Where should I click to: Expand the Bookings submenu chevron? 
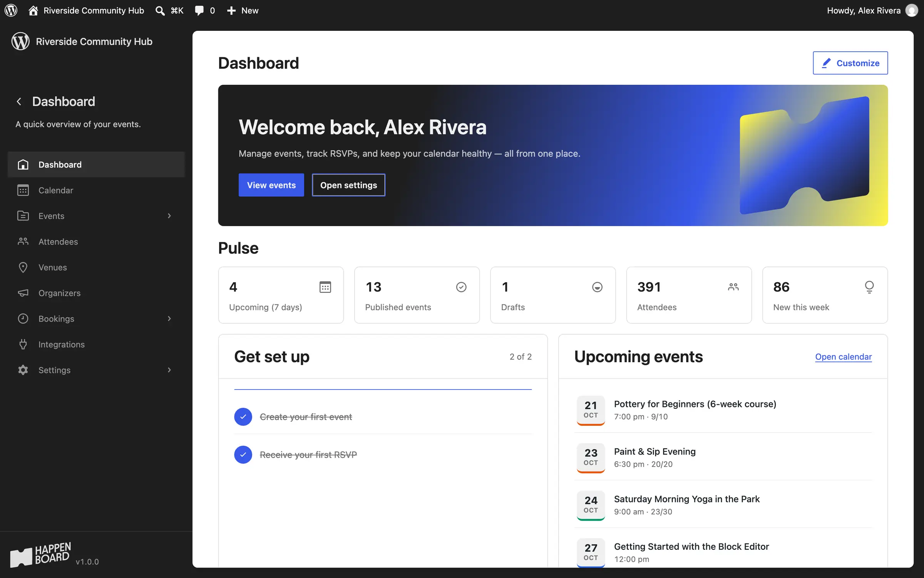169,319
